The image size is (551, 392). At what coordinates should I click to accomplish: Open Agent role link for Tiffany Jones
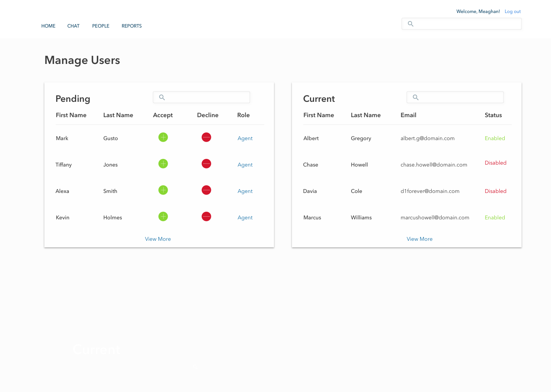click(245, 165)
